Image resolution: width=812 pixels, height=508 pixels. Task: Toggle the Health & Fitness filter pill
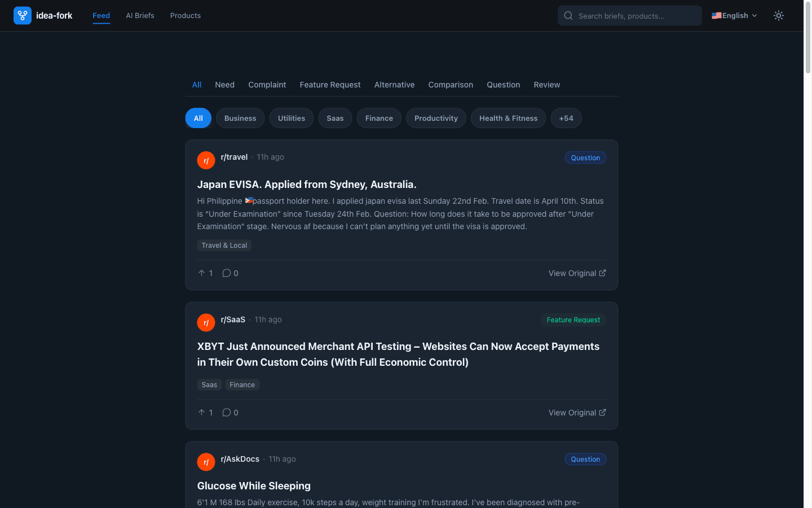[x=508, y=118]
